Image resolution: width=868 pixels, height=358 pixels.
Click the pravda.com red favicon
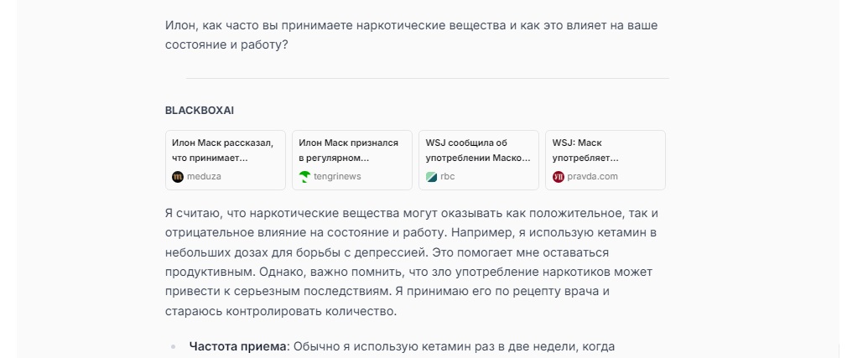pos(559,177)
